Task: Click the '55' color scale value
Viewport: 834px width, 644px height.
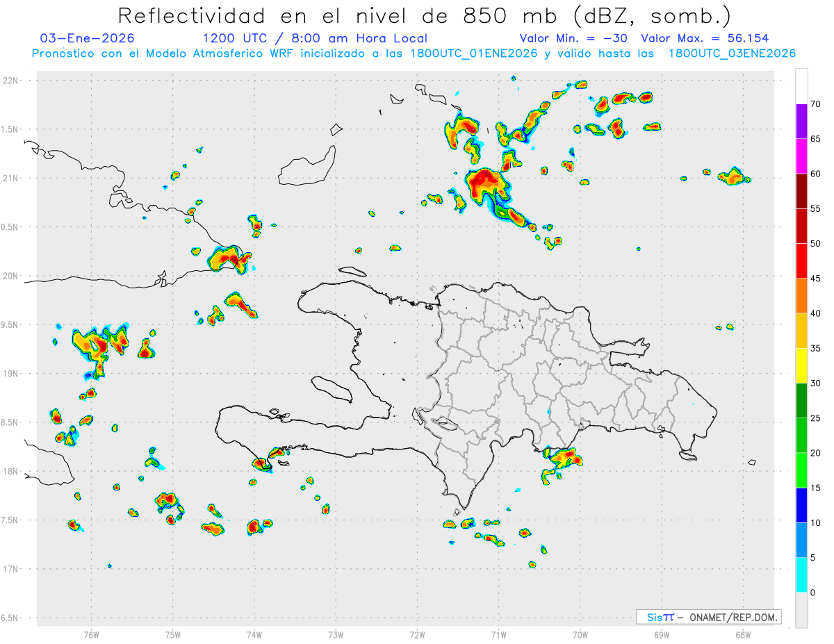Action: pyautogui.click(x=817, y=208)
